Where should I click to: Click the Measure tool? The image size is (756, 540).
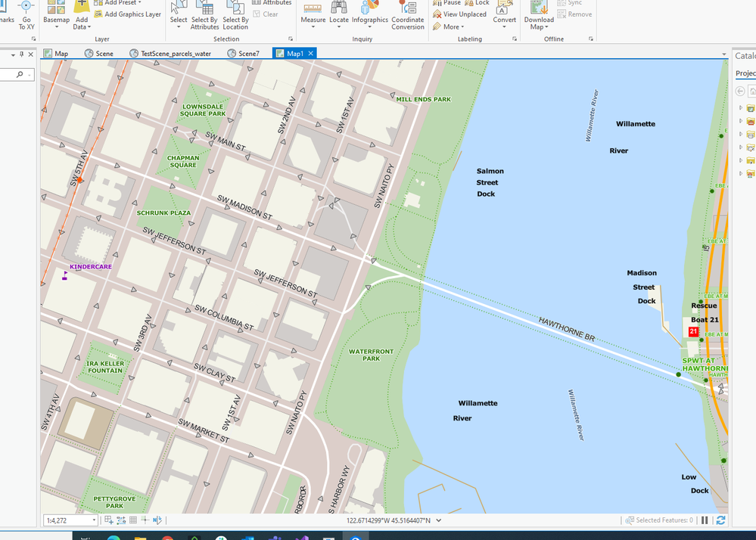tap(313, 14)
